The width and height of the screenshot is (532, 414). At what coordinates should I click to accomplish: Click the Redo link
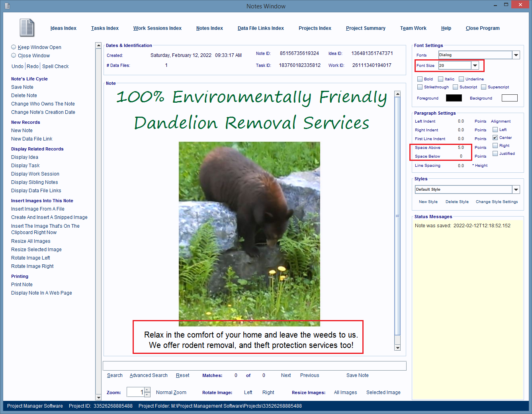33,66
